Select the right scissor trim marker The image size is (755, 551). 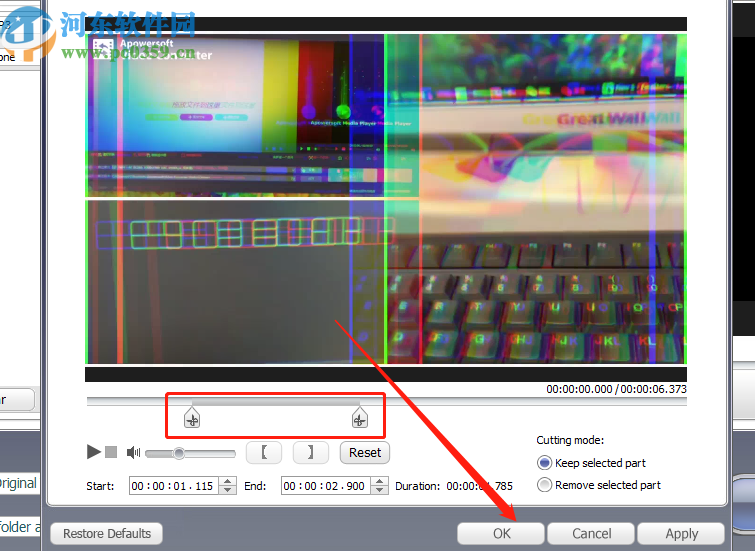click(360, 417)
